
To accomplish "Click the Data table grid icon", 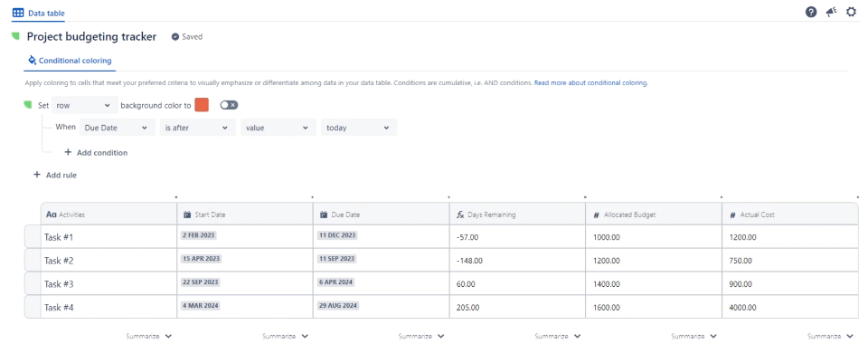I will (18, 12).
